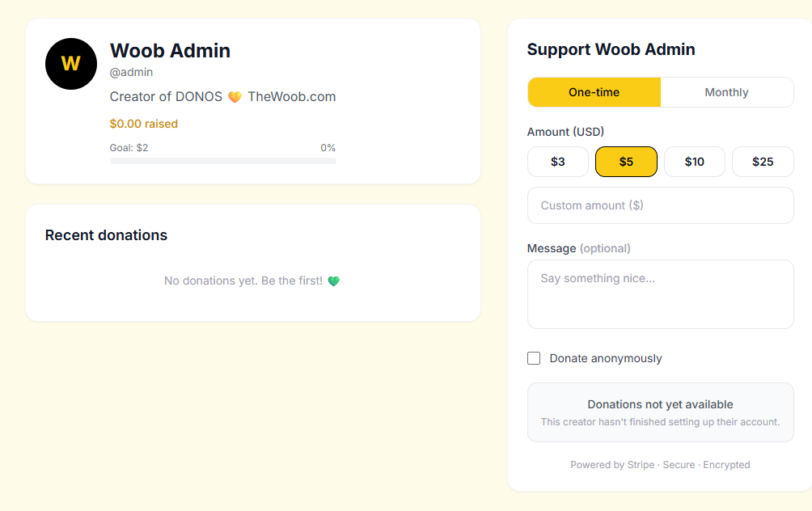Screen dimensions: 812x511
Task: Click the Woob Admin avatar icon
Action: pyautogui.click(x=71, y=64)
